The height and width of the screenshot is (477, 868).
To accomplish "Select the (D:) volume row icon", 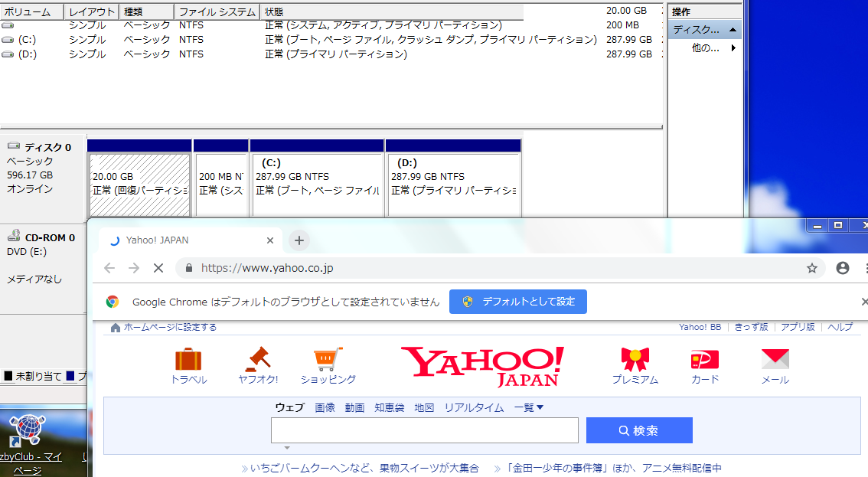I will (x=8, y=54).
